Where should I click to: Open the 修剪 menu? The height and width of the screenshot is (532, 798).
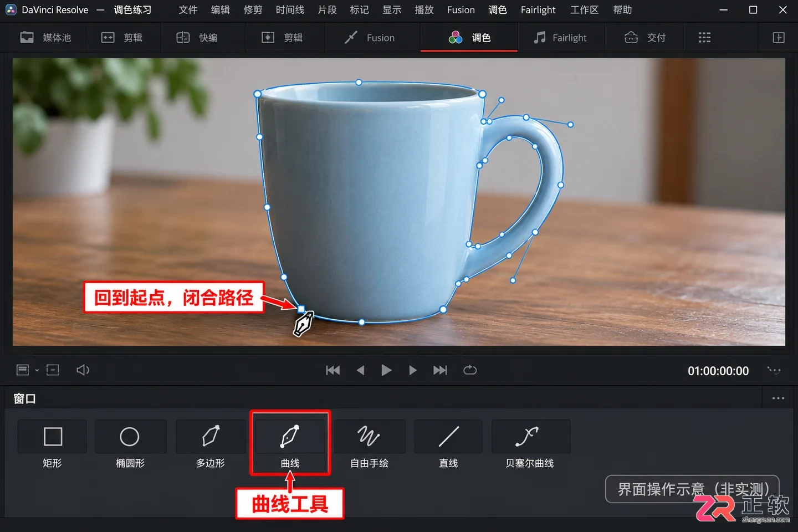tap(253, 10)
